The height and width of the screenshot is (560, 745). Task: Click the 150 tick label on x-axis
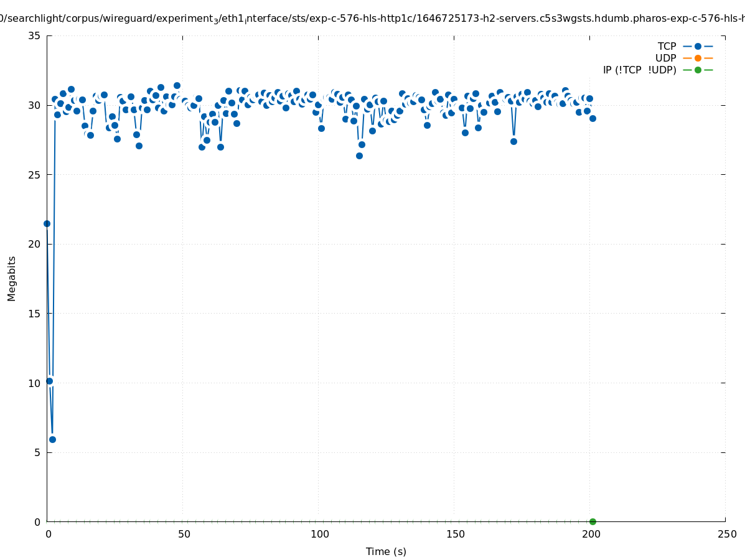click(455, 534)
